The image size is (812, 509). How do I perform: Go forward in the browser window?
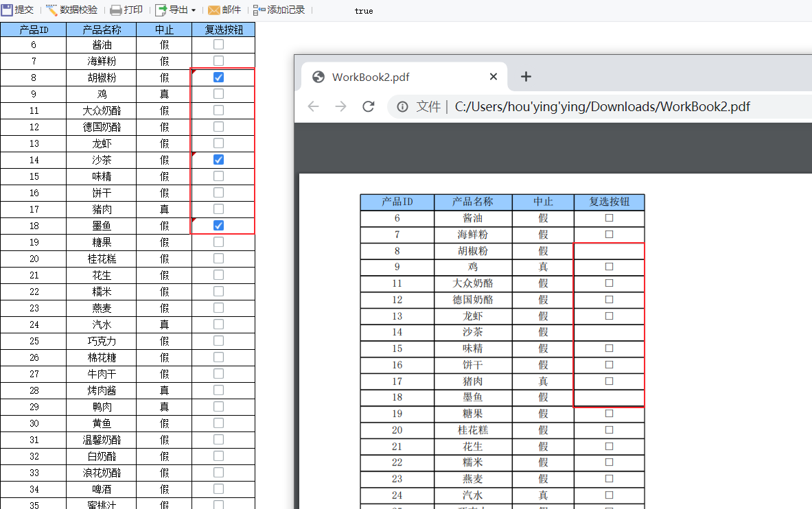point(340,106)
